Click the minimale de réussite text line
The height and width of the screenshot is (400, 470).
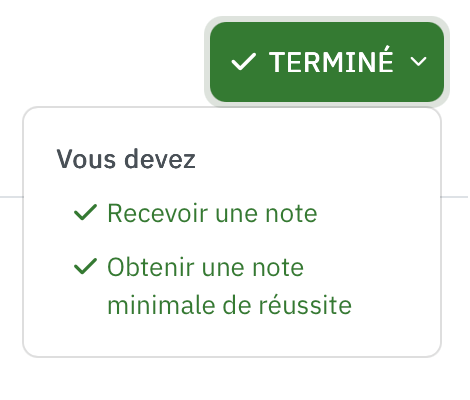click(230, 305)
